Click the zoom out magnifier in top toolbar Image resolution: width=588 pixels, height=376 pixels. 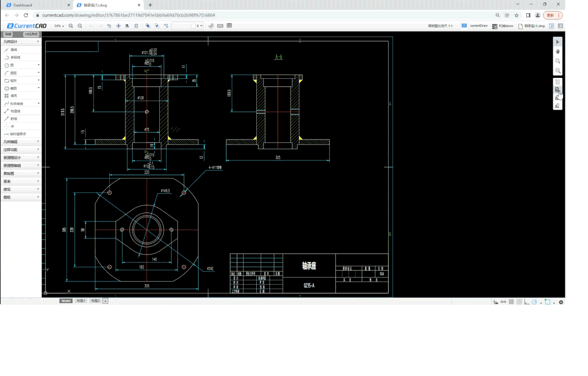80,26
